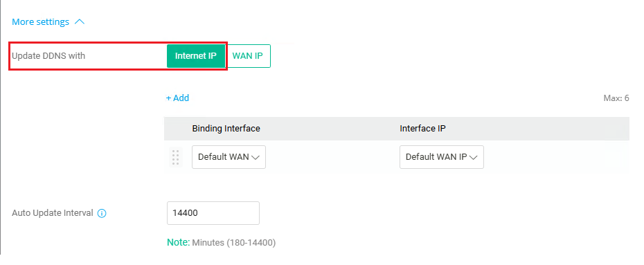Switch DDNS update to WAN IP

click(x=248, y=56)
